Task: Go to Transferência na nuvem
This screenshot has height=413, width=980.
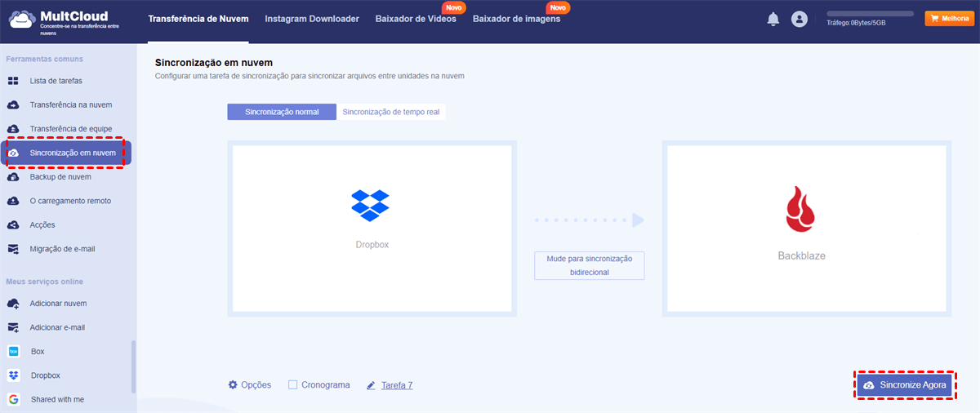Action: click(71, 104)
